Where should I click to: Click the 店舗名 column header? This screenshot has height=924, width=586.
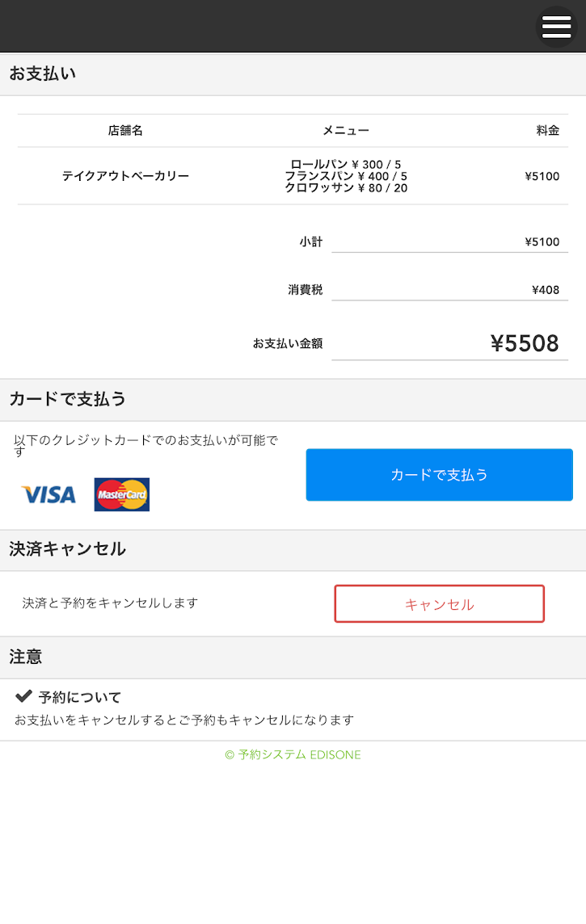(x=125, y=130)
